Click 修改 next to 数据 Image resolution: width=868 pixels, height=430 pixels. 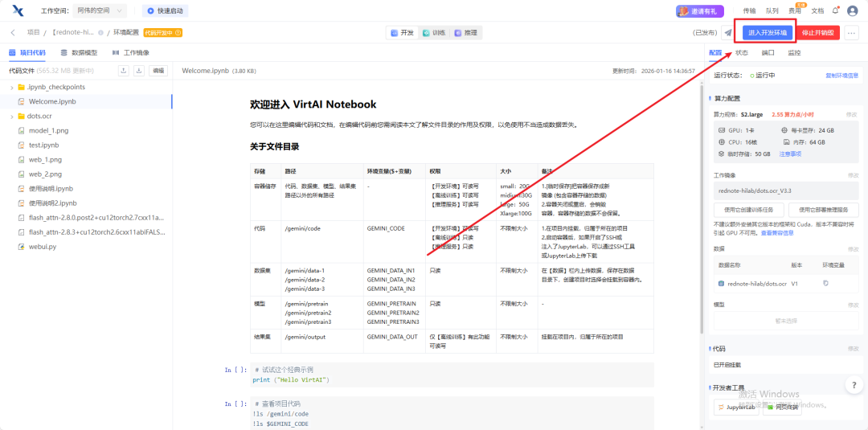(x=853, y=249)
